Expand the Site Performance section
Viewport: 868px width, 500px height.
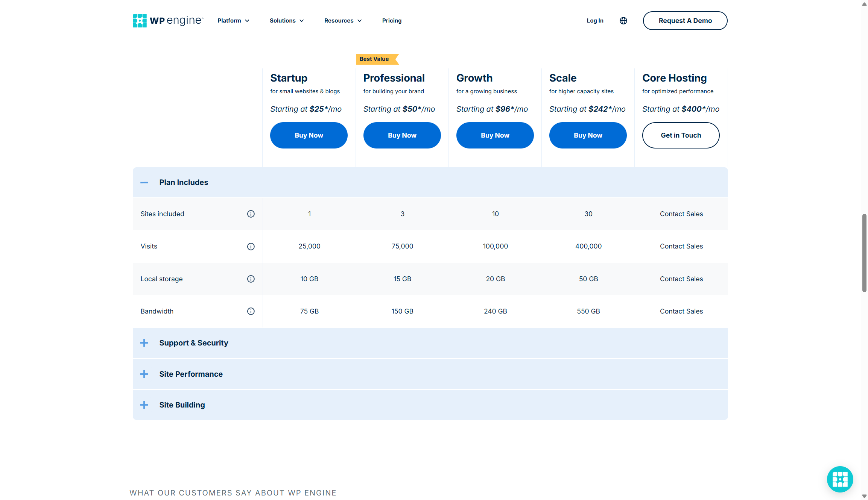point(144,374)
